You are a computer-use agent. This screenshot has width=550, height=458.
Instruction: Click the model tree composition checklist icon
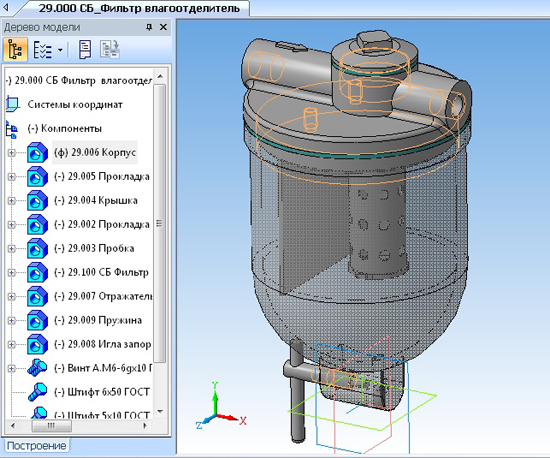(42, 50)
